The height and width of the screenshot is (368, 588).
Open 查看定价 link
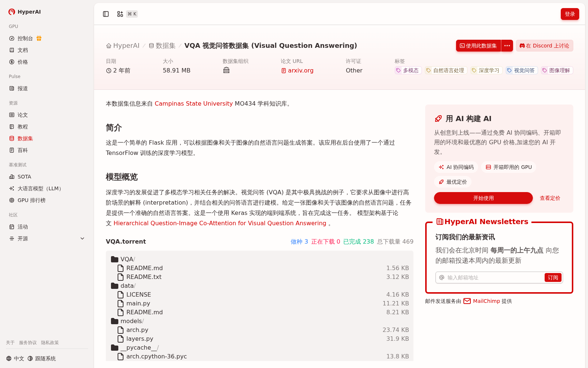click(x=550, y=198)
